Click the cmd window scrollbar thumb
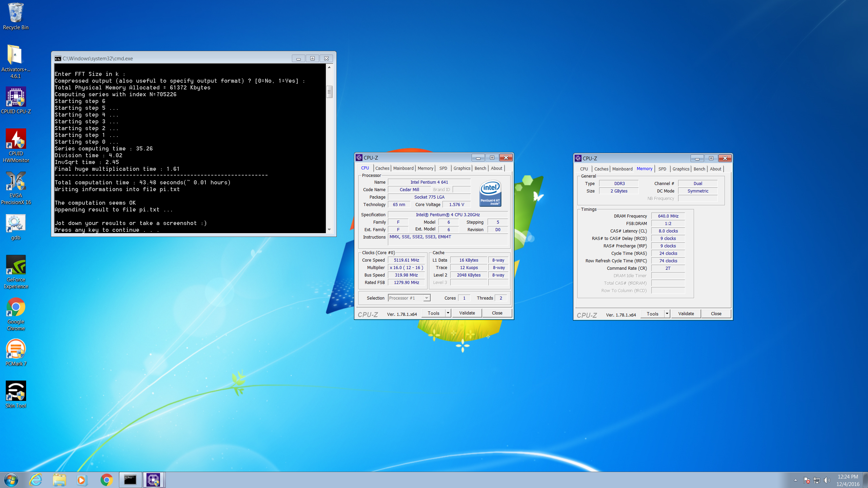 [x=329, y=92]
